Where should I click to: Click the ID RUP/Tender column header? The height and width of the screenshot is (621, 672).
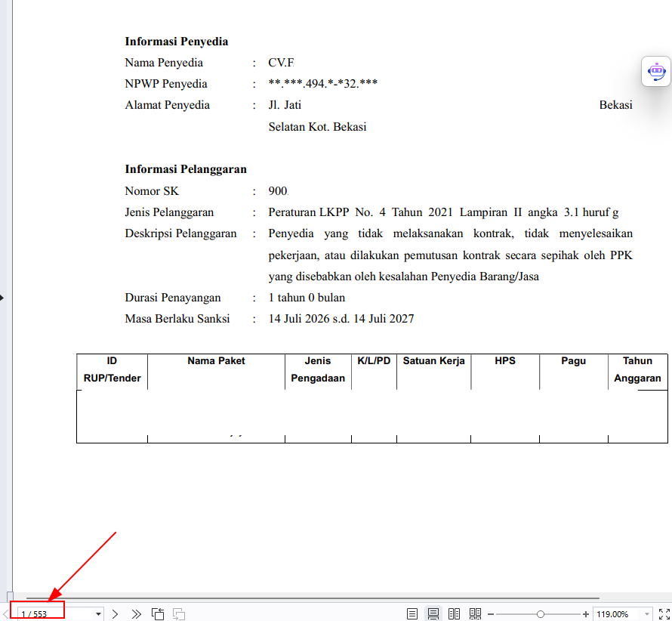(x=112, y=369)
